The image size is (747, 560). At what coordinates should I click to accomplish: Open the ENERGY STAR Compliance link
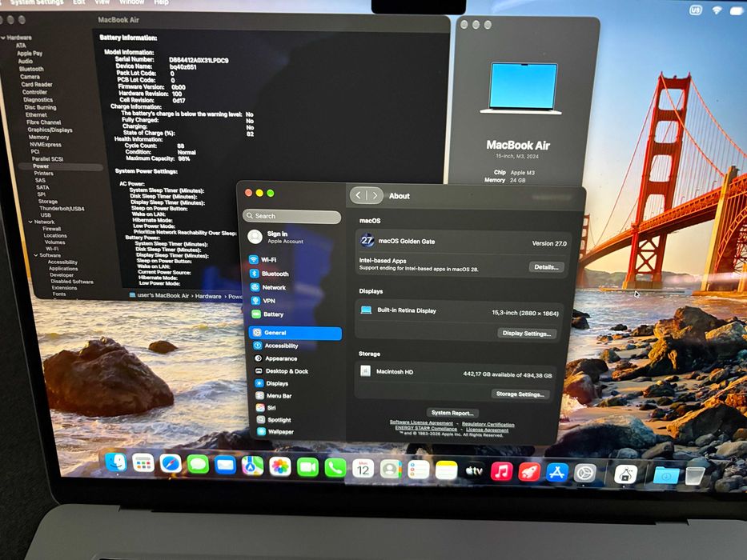[426, 428]
